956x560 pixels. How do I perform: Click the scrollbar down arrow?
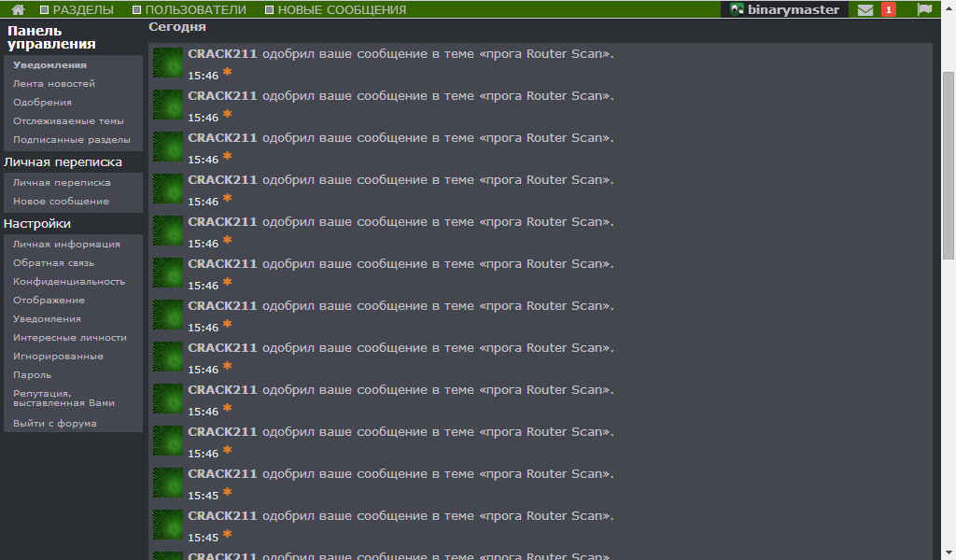[x=949, y=553]
